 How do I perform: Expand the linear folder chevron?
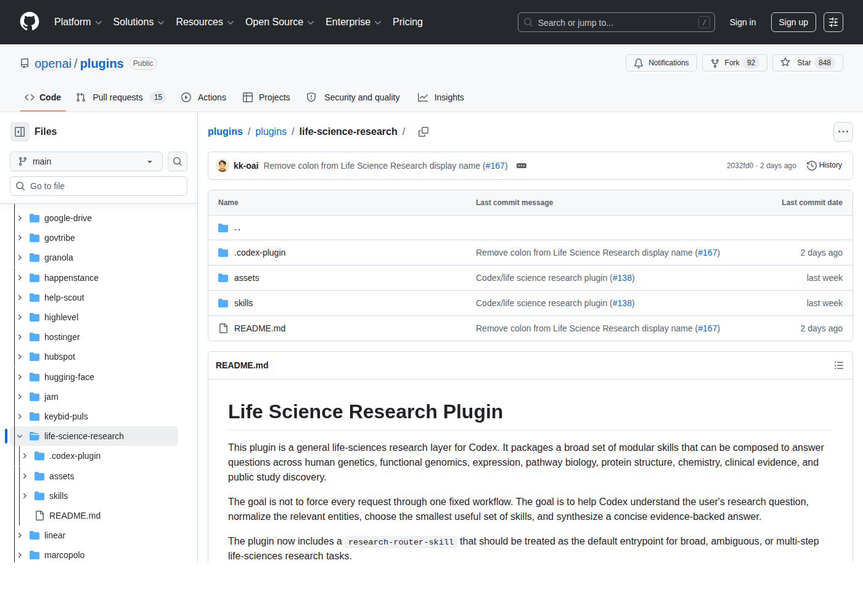(20, 535)
